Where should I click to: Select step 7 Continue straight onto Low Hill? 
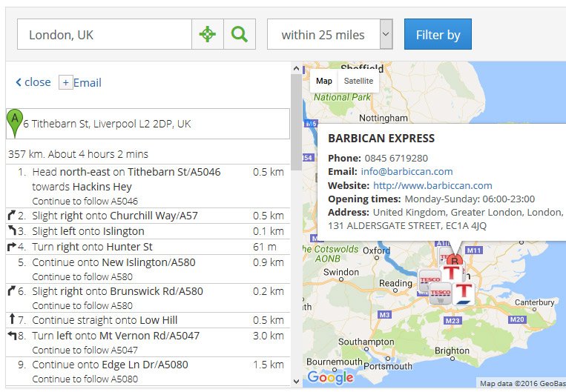click(x=148, y=320)
